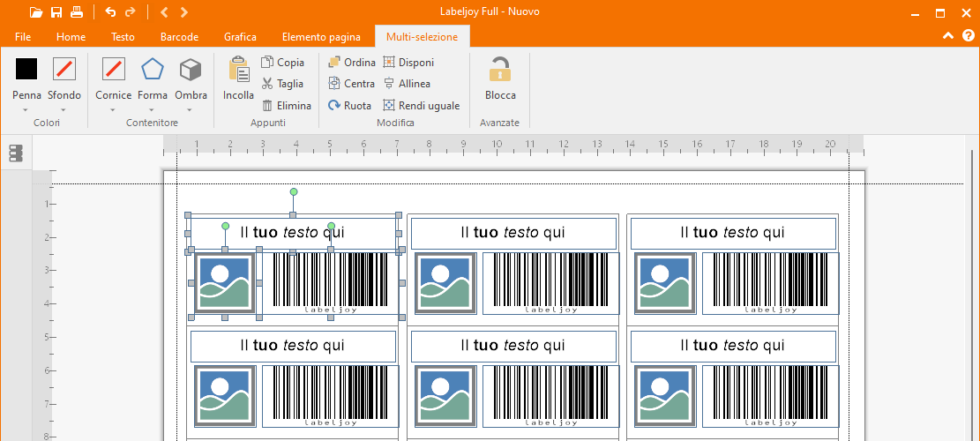This screenshot has width=980, height=441.
Task: Switch to the Grafica tab
Action: pos(240,37)
